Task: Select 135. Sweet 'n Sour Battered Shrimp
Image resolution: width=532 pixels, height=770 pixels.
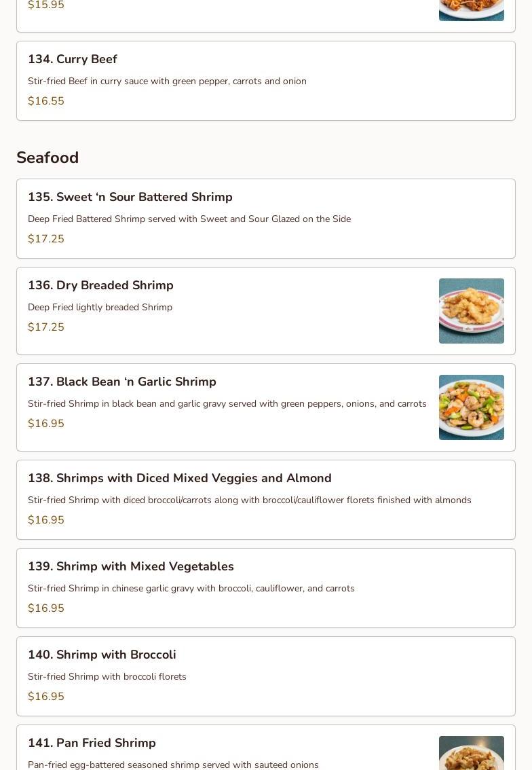Action: point(130,197)
